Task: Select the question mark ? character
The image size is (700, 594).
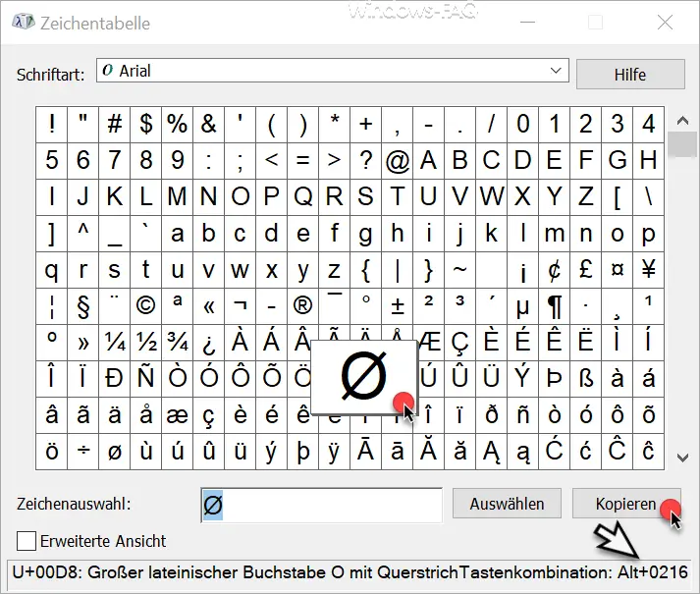Action: pyautogui.click(x=366, y=161)
